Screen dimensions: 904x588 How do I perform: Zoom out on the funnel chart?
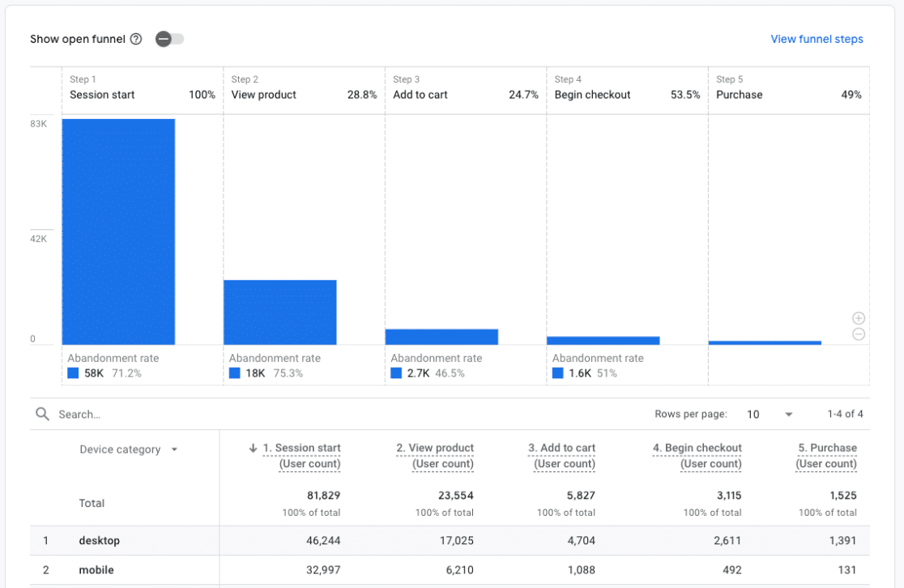[858, 334]
